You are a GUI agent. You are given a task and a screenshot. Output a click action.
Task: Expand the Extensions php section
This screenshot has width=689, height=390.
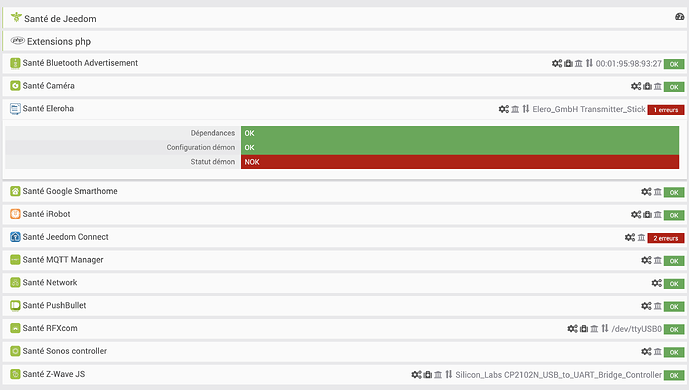point(344,41)
